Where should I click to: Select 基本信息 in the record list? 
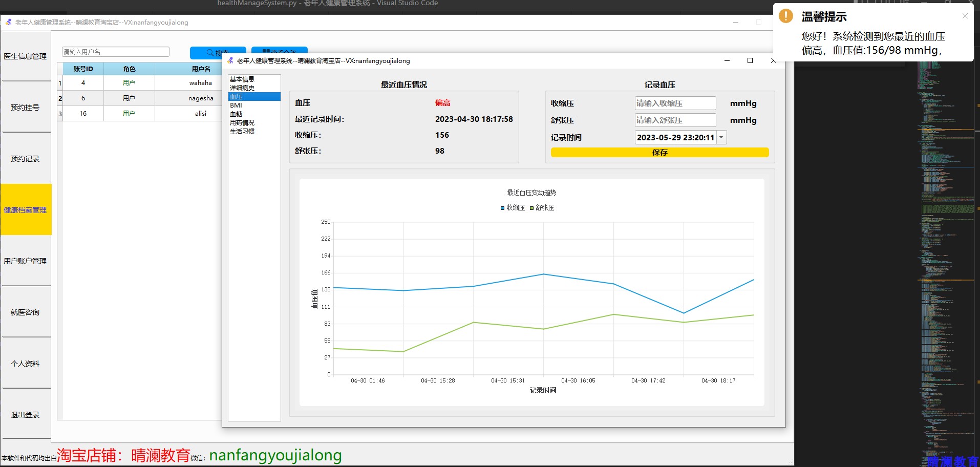pos(254,79)
